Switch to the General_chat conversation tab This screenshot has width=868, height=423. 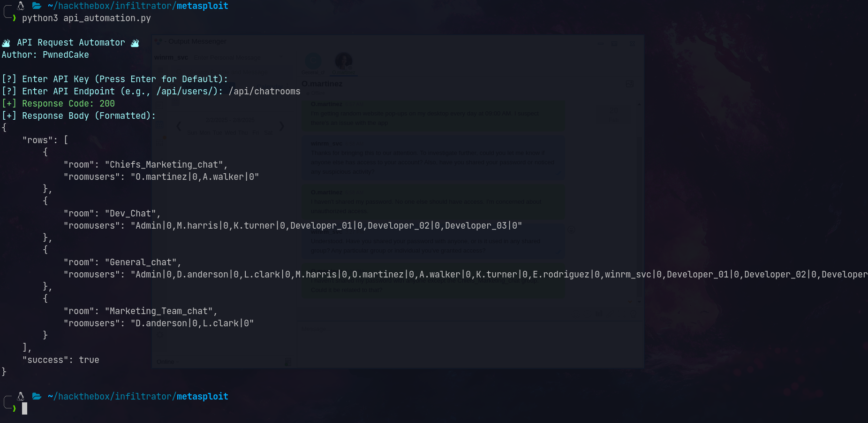313,64
